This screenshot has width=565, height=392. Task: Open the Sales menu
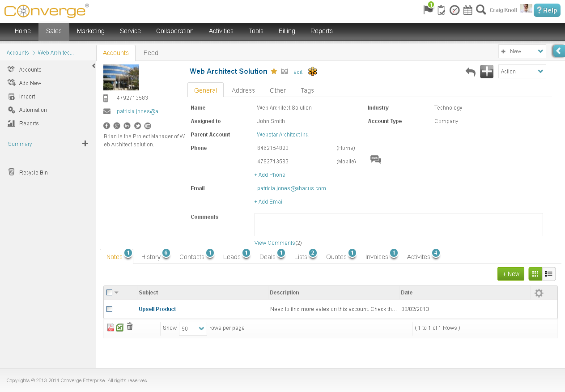coord(54,31)
